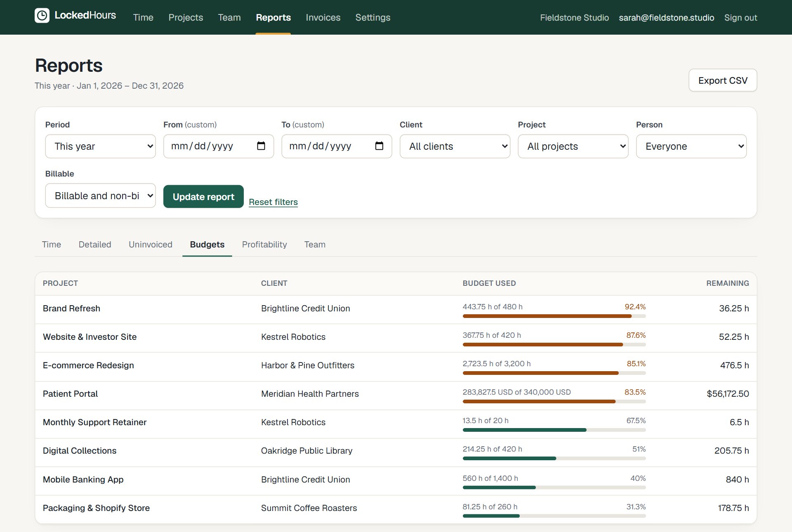The image size is (792, 532).
Task: Click the Reset filters link
Action: [x=273, y=202]
